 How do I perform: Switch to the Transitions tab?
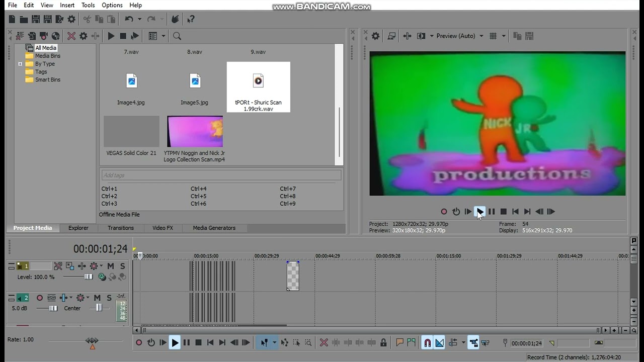[121, 228]
